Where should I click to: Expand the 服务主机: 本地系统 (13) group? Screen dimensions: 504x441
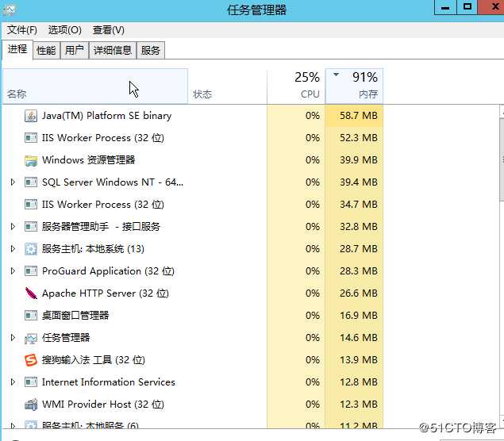pos(13,248)
